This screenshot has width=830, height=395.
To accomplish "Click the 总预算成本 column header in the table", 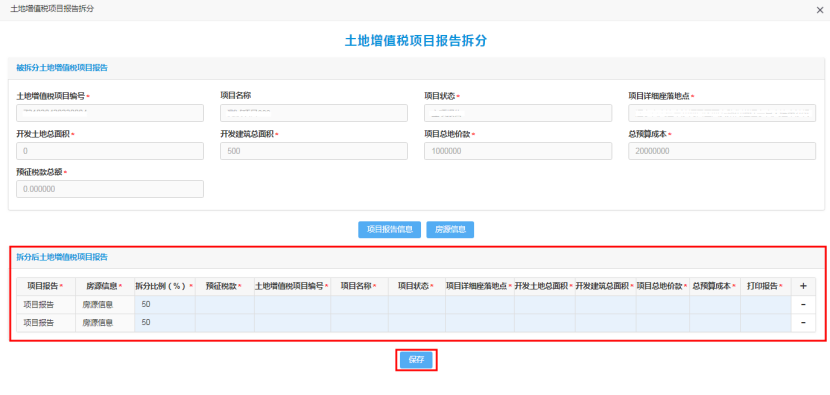I will pos(715,286).
